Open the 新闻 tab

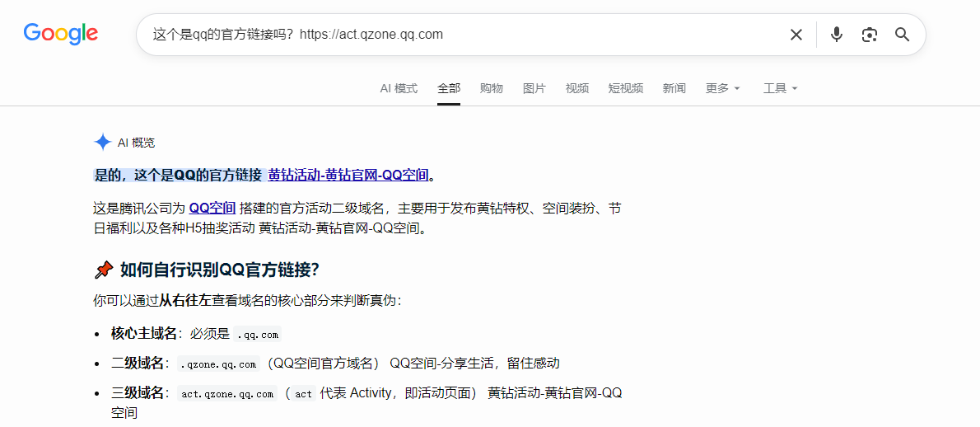pyautogui.click(x=674, y=88)
